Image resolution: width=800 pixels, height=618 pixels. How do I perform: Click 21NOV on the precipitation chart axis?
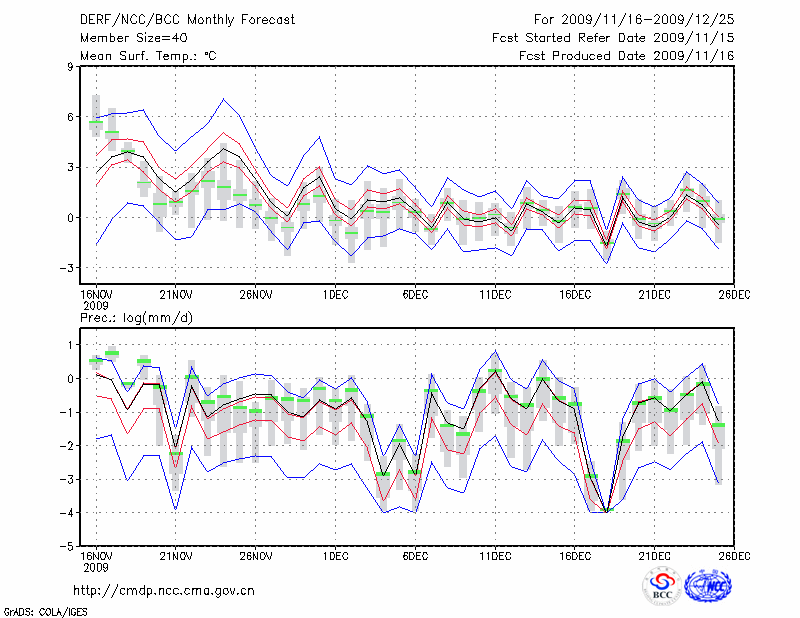point(175,555)
